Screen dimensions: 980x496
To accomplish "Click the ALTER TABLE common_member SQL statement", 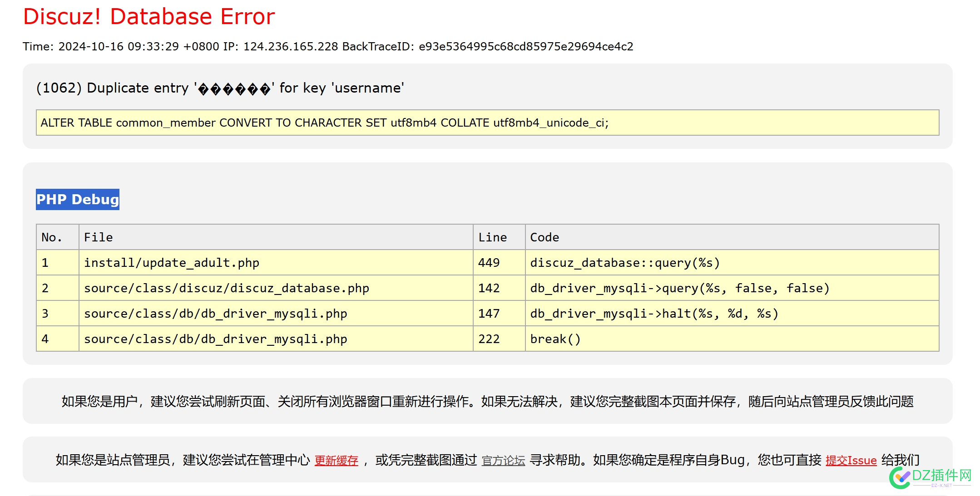I will (487, 123).
